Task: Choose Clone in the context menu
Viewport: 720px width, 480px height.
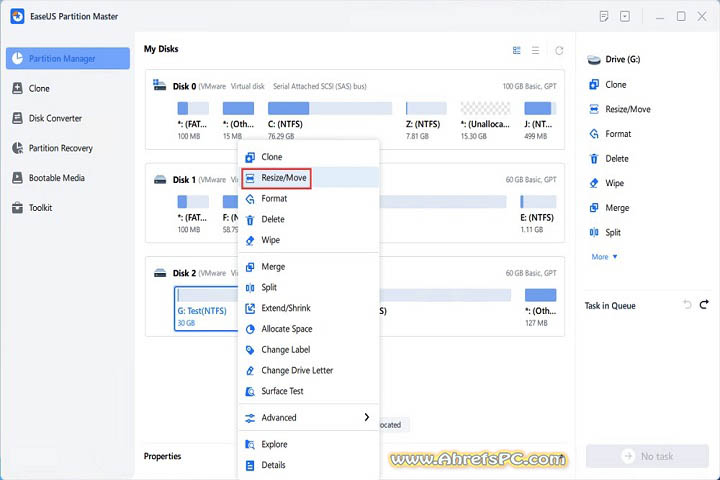Action: [309, 157]
